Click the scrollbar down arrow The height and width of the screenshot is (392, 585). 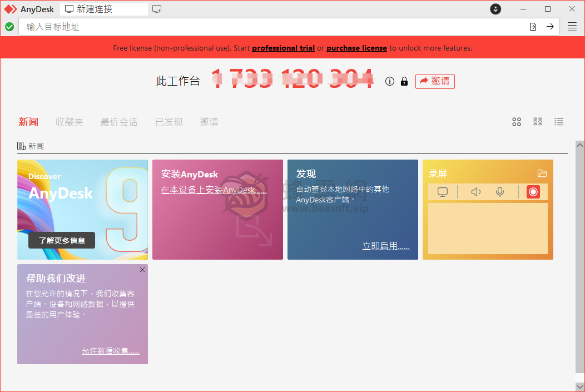coord(580,387)
